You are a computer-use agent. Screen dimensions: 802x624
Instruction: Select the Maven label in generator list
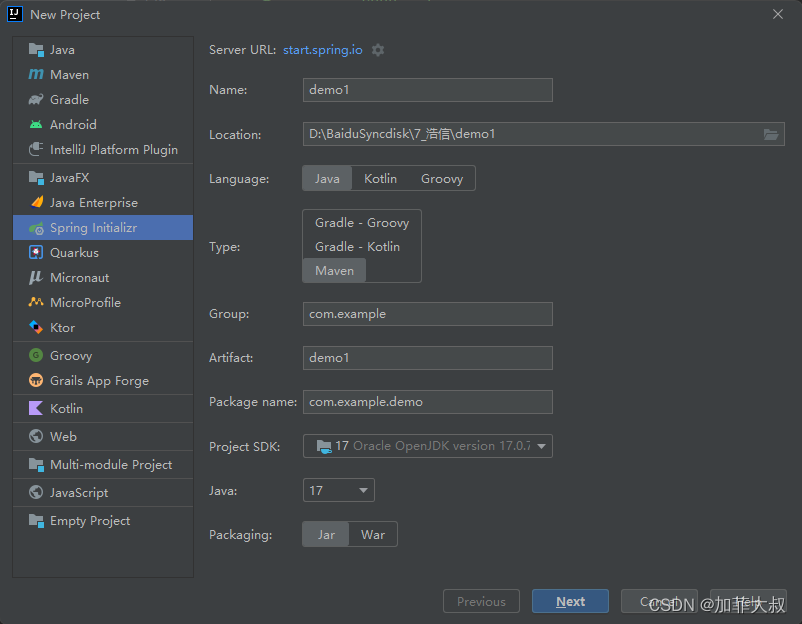pos(70,75)
